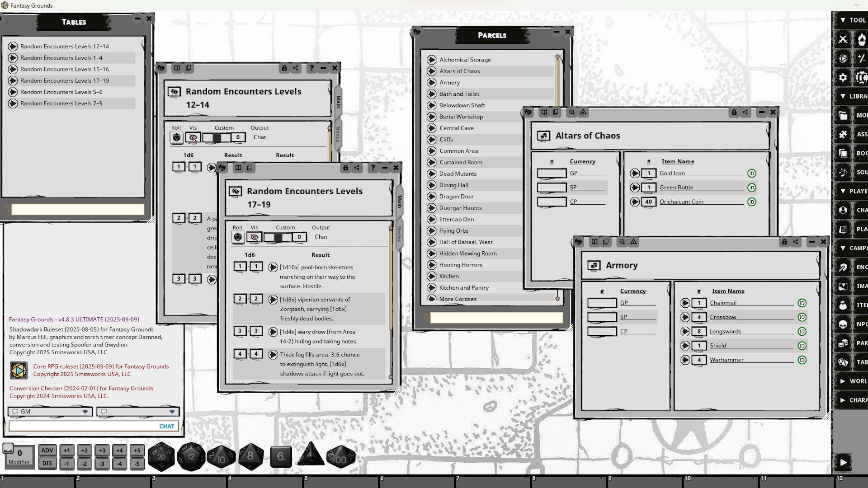
Task: Open the GM identity dropdown in chat
Action: tap(85, 412)
